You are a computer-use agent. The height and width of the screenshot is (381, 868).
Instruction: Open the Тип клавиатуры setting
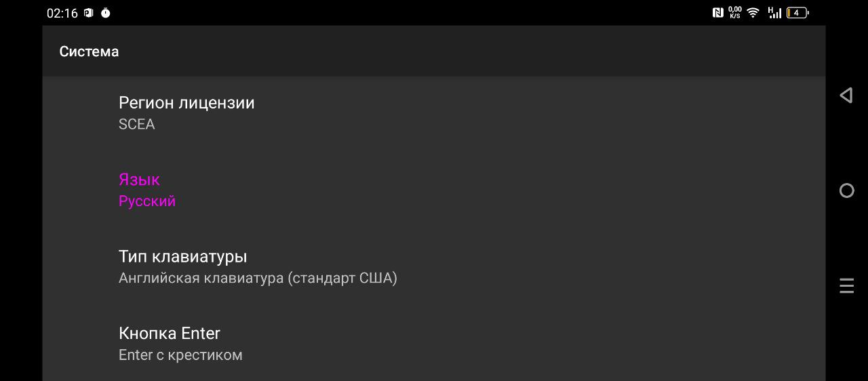click(182, 257)
